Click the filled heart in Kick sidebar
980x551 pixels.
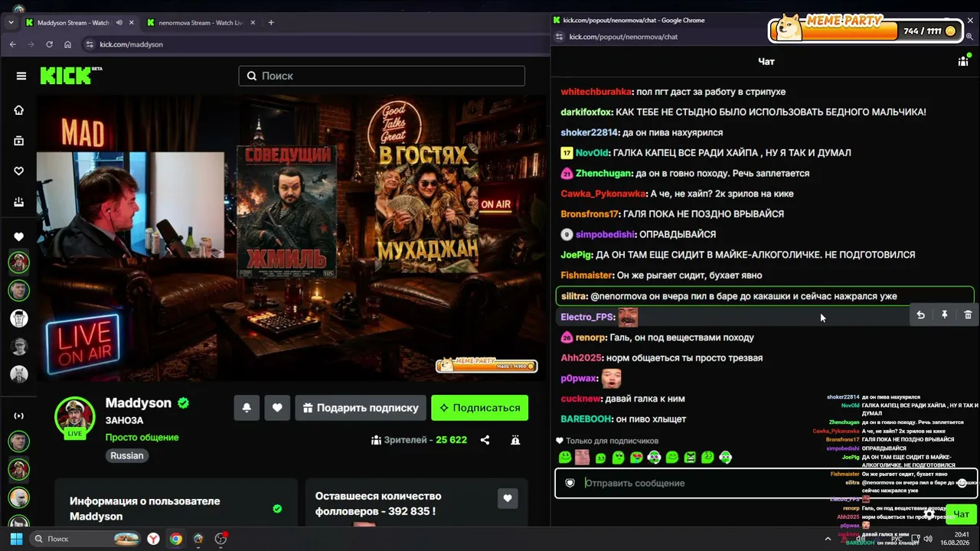19,237
